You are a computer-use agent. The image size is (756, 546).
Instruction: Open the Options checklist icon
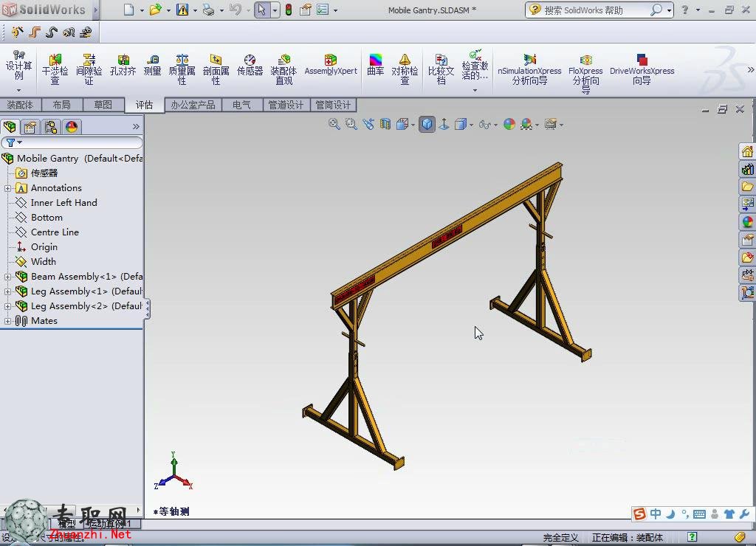[x=323, y=10]
